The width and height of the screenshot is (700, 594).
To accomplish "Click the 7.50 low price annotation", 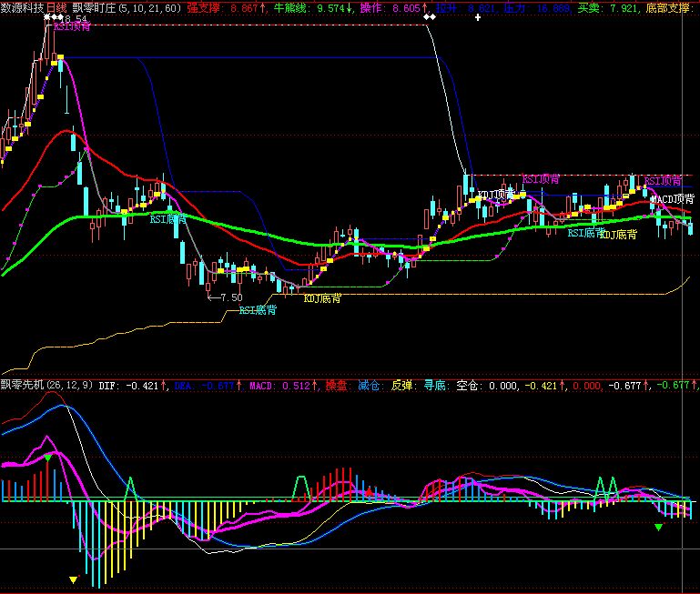I will [x=232, y=297].
